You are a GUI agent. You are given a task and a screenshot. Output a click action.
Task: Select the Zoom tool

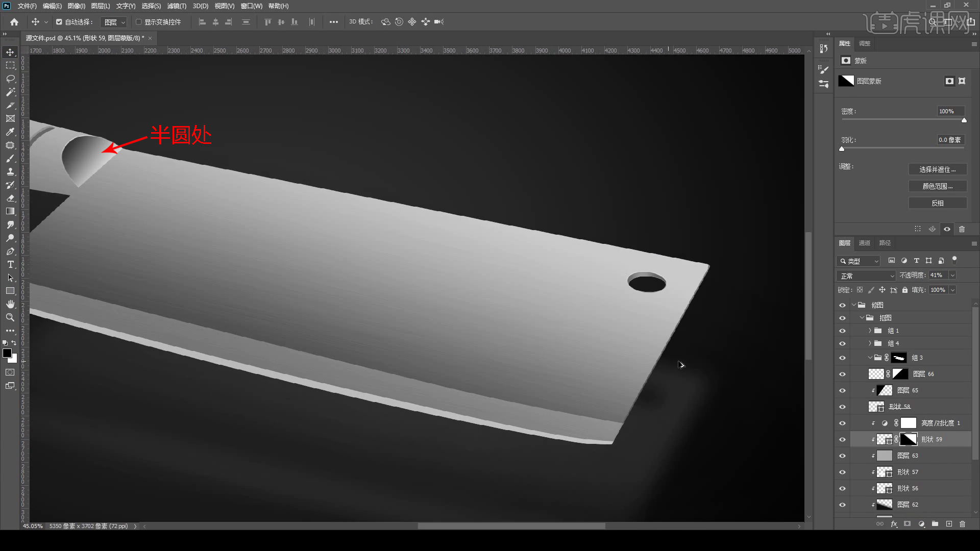[x=10, y=317]
